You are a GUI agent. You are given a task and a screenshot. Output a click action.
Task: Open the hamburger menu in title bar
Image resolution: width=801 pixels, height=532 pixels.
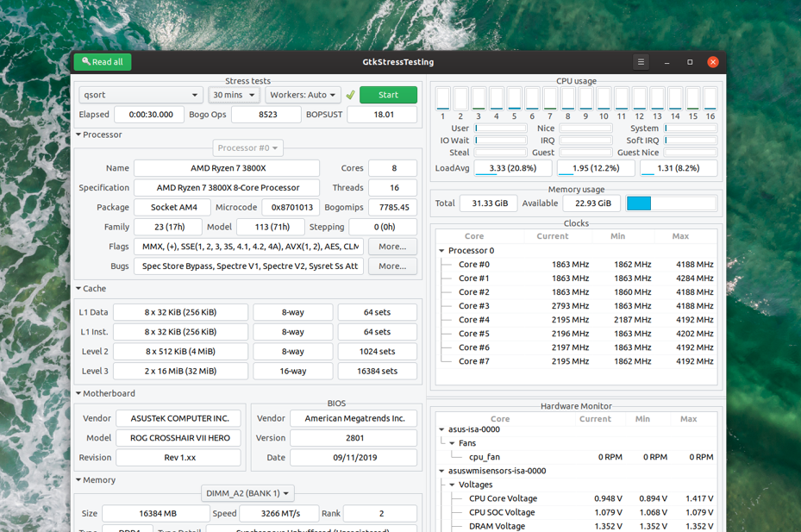click(641, 62)
